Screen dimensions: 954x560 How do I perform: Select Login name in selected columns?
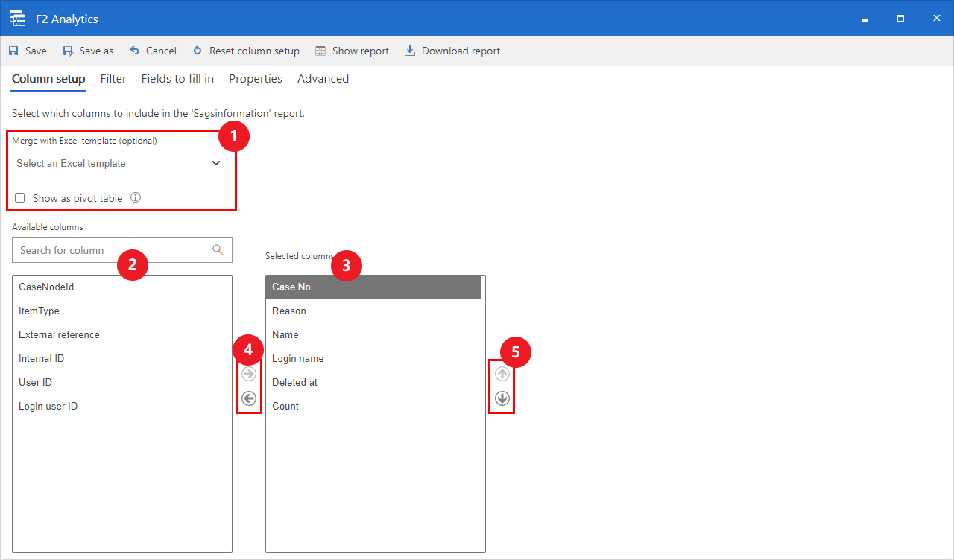click(298, 359)
